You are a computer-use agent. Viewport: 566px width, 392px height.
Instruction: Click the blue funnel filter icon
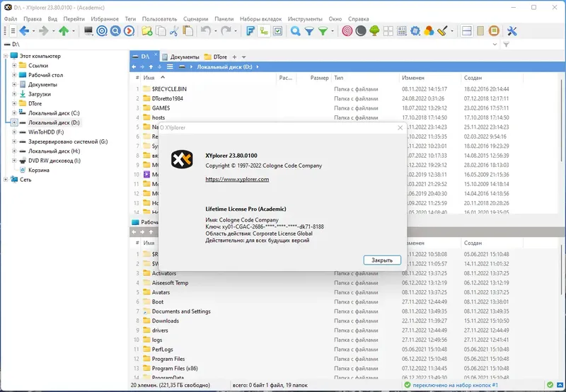(309, 31)
